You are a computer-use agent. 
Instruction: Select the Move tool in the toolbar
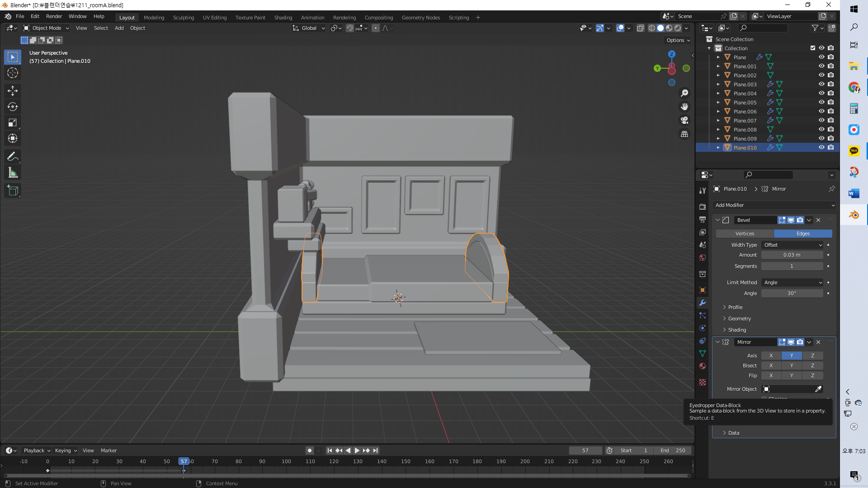tap(13, 91)
